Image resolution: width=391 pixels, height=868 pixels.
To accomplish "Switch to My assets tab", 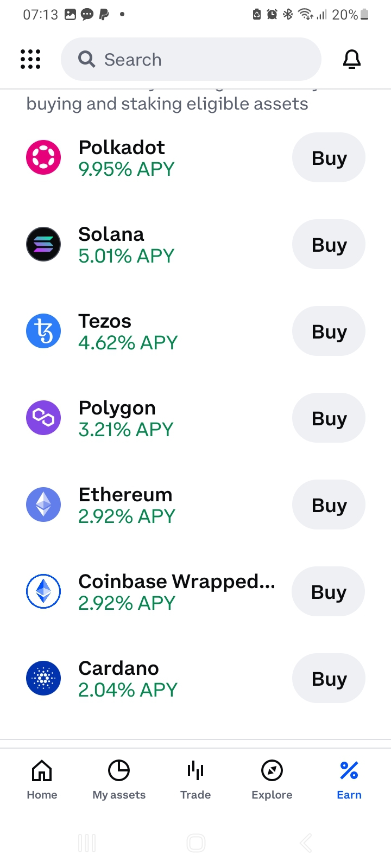I will click(x=119, y=780).
